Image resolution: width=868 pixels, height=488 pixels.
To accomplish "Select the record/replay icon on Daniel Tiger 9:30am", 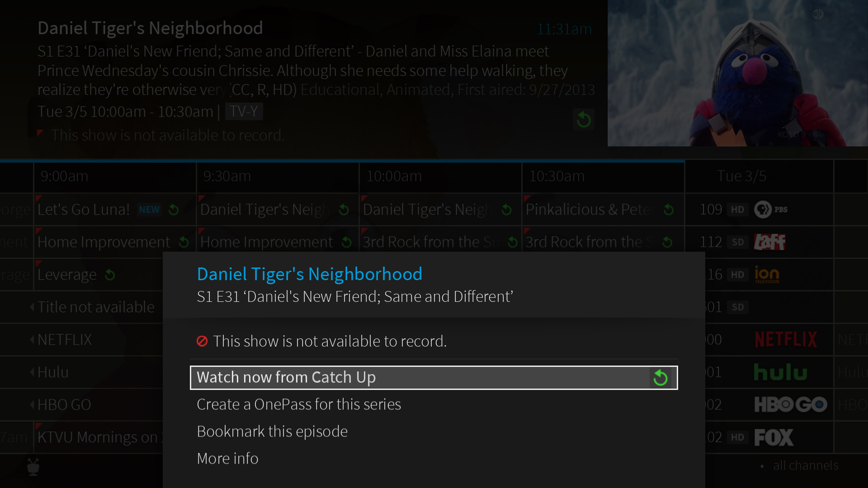I will (344, 209).
